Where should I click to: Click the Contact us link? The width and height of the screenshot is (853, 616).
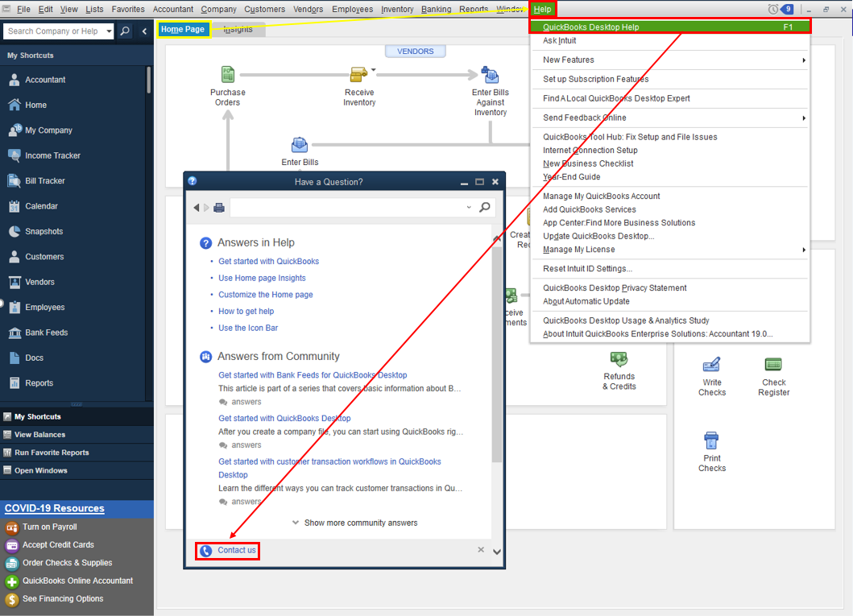coord(236,550)
